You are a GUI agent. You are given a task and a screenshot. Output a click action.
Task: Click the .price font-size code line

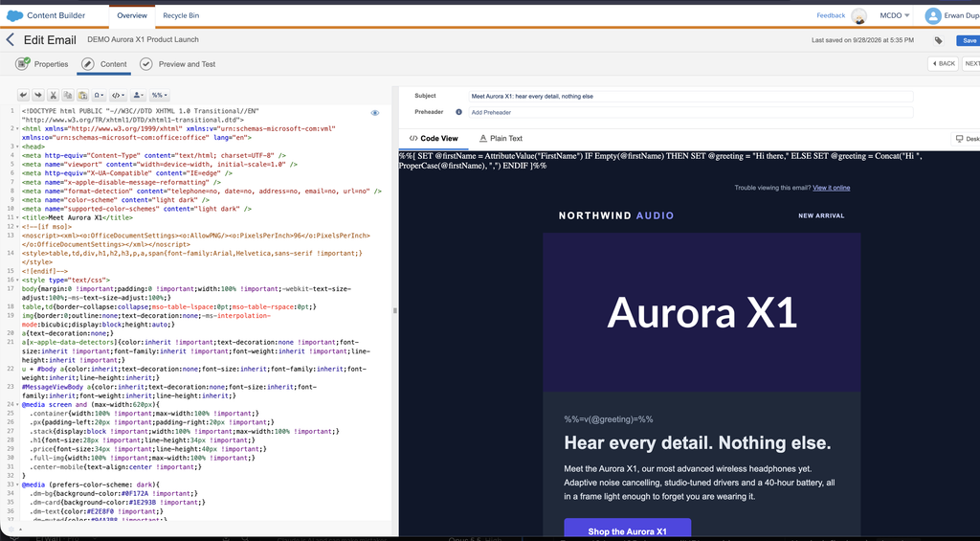point(147,449)
